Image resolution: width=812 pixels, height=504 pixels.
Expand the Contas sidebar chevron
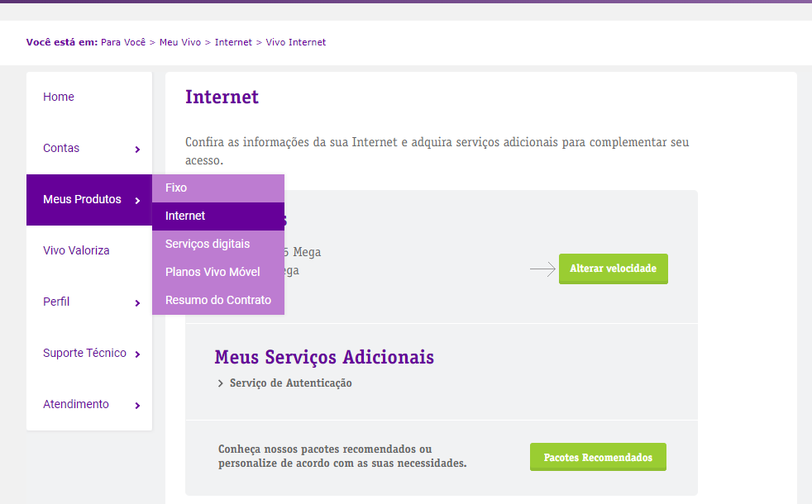[138, 150]
